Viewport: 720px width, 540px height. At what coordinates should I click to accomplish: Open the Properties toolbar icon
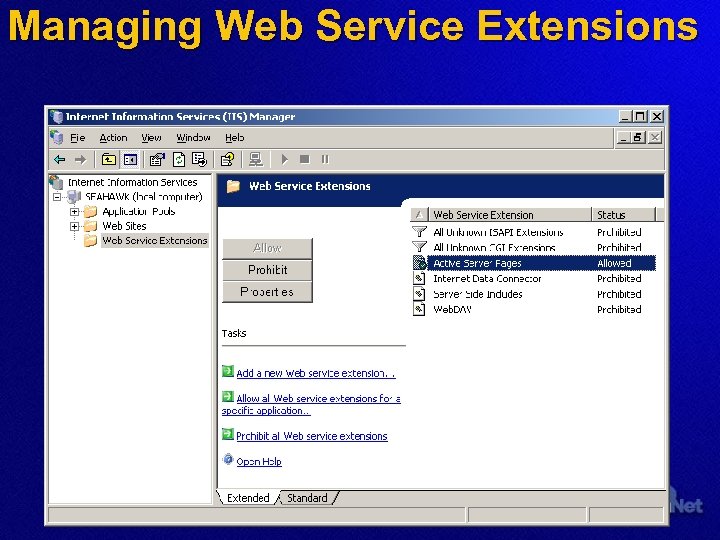coord(157,159)
